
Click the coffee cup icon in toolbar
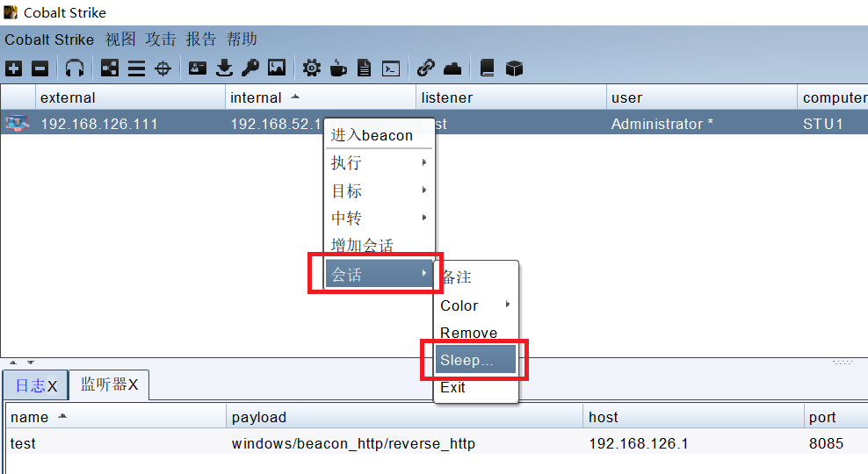tap(338, 68)
